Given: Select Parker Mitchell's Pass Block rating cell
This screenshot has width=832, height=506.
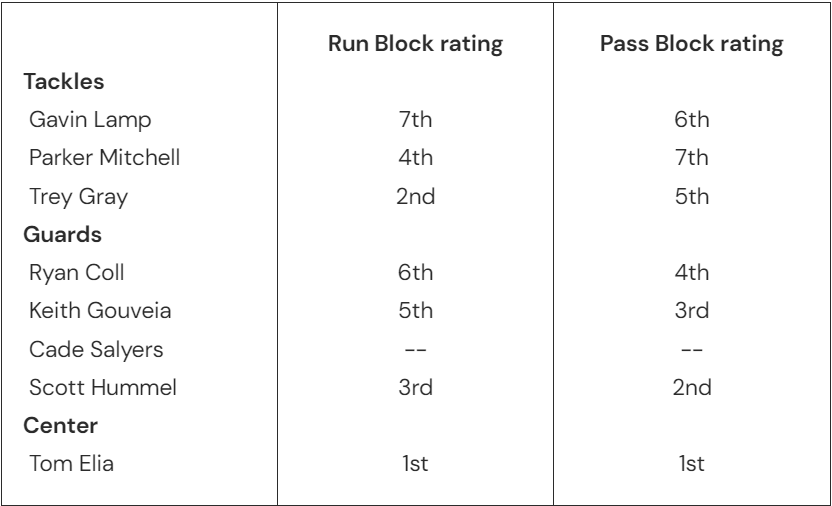Looking at the screenshot, I should 691,155.
